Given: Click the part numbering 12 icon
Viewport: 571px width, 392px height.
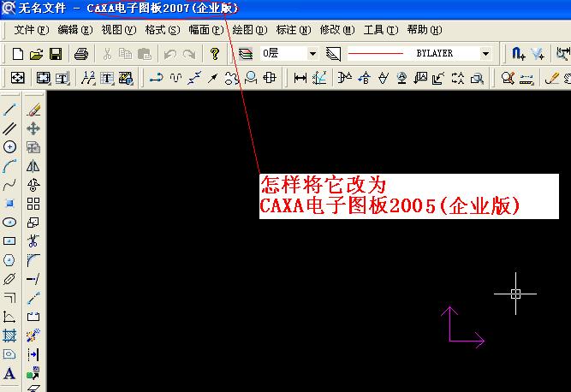Looking at the screenshot, I should [88, 78].
